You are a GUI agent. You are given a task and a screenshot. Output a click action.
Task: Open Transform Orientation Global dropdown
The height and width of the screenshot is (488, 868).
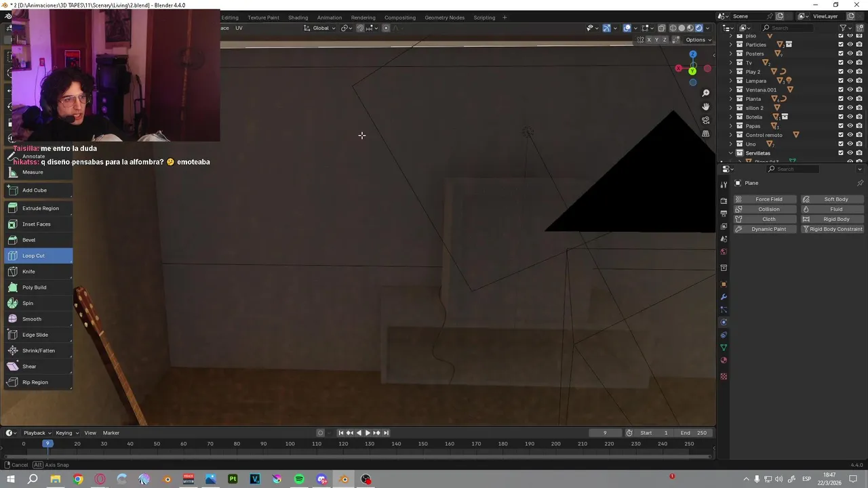[x=320, y=28]
